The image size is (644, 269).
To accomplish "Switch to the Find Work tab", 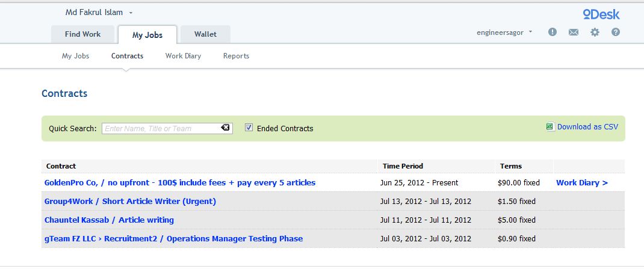I will (x=83, y=34).
